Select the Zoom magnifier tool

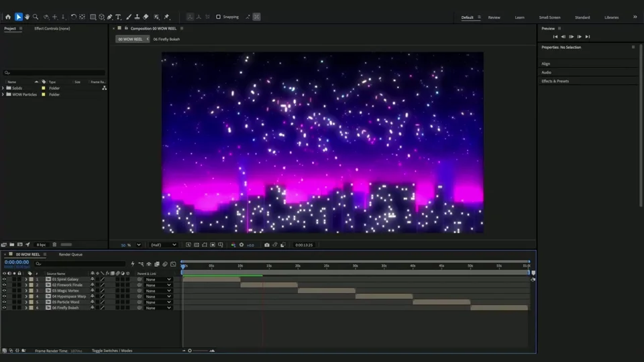click(x=36, y=17)
